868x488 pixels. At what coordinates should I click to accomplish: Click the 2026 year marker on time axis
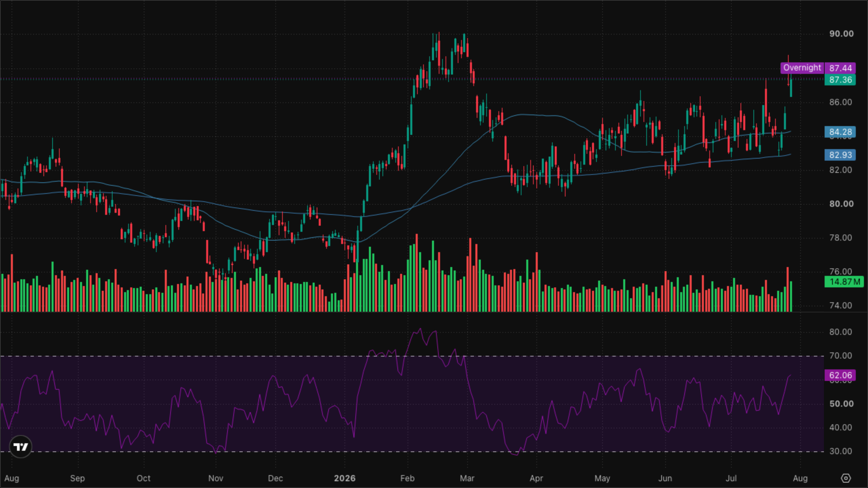click(x=345, y=478)
